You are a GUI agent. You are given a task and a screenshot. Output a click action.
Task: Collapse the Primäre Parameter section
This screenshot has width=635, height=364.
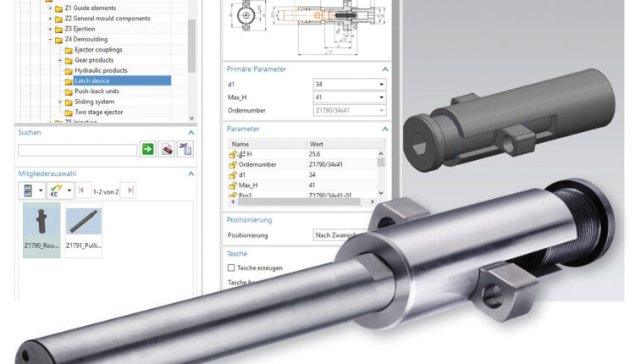point(385,69)
